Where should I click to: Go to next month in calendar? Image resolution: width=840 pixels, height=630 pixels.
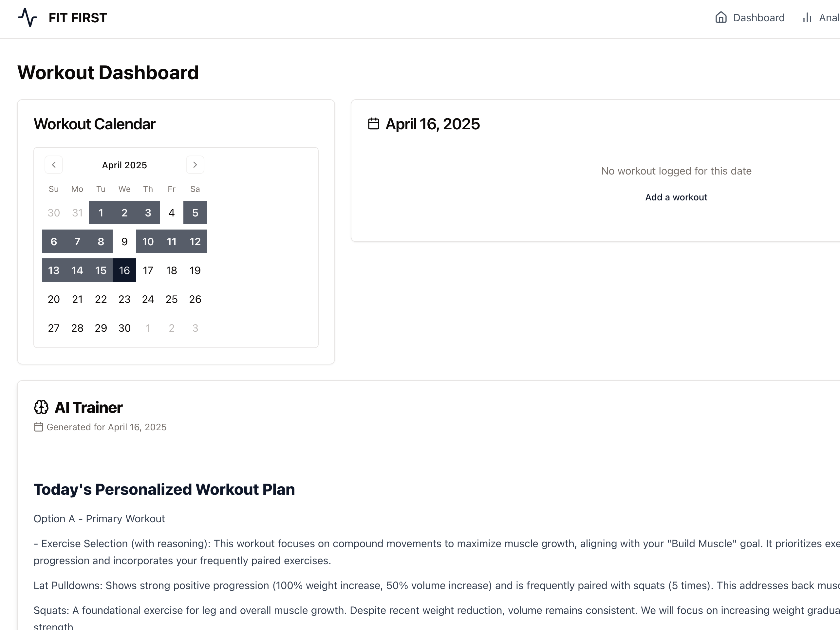pyautogui.click(x=195, y=165)
